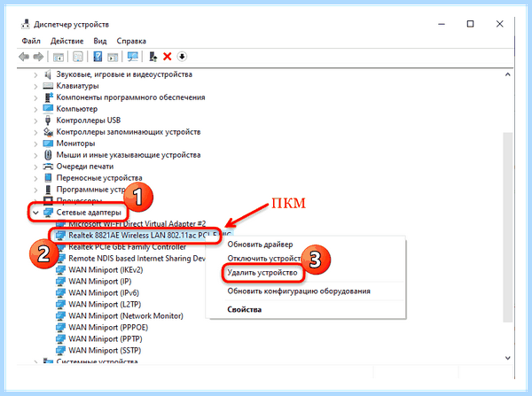
Task: Select Remote NDIS based Internet Sharing device
Action: coord(137,259)
